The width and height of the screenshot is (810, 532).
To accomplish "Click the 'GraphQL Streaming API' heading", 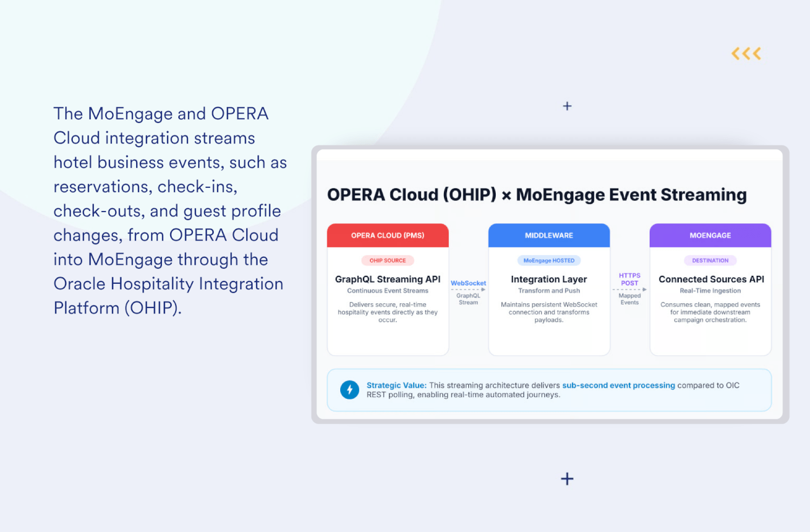I will pos(388,279).
